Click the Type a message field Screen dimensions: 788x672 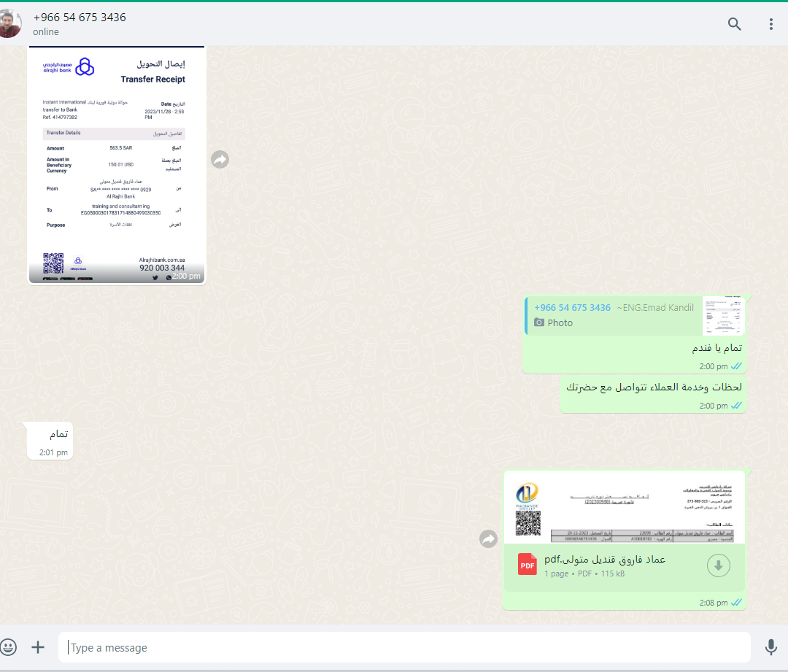pyautogui.click(x=404, y=647)
